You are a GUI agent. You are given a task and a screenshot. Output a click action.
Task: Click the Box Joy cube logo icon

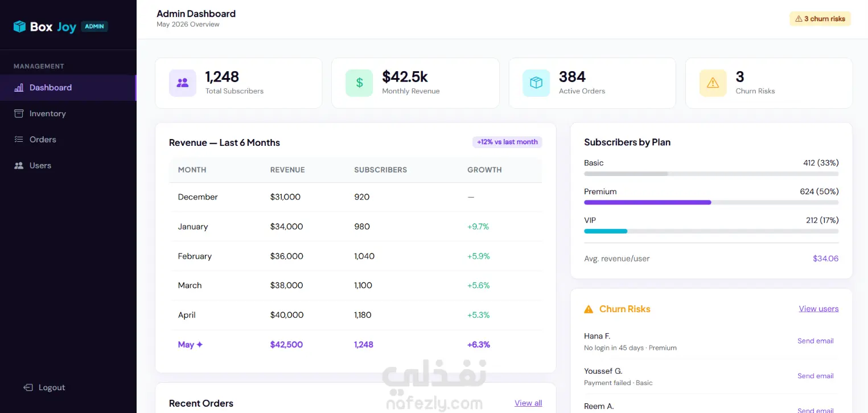[x=20, y=26]
